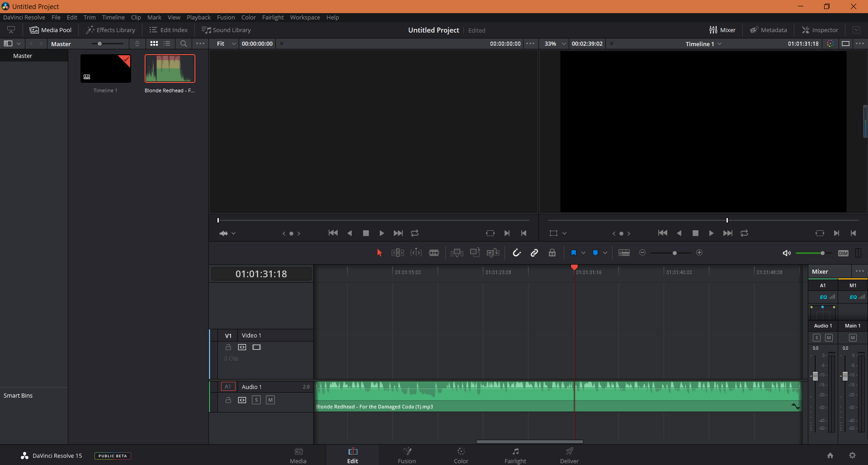Open the Fairlight menu
Screen dimensions: 868x465
[273, 17]
